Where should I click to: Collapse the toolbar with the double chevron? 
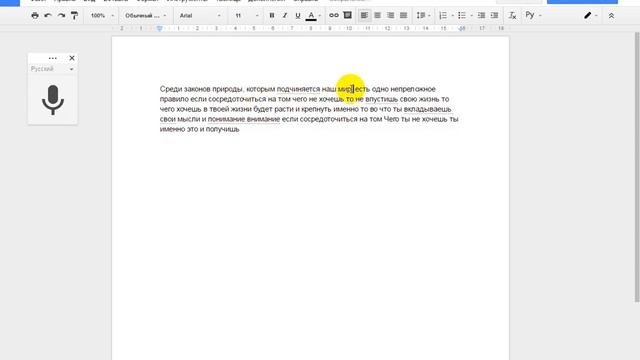pos(611,16)
